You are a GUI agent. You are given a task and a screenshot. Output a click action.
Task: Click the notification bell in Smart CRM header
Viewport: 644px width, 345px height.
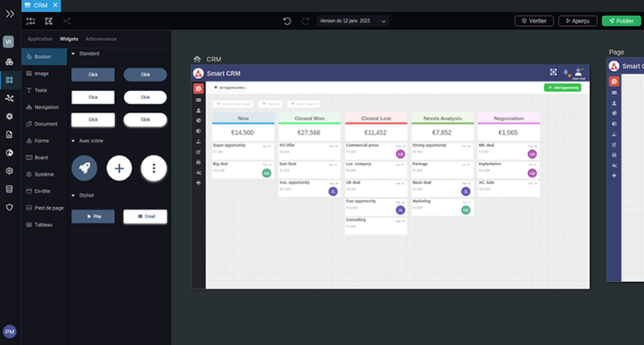click(566, 73)
